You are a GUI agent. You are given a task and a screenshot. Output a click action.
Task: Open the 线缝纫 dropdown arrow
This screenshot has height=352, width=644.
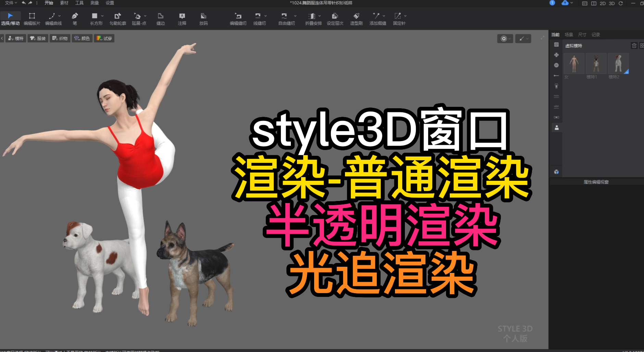point(265,16)
